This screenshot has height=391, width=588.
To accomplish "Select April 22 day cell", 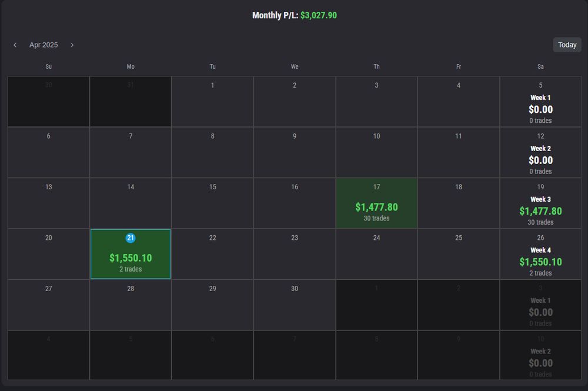I will pos(213,254).
